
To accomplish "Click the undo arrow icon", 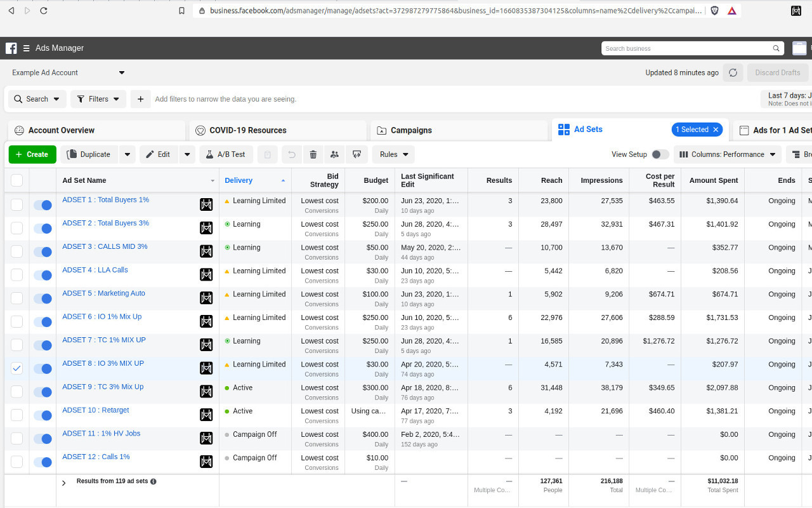I will pyautogui.click(x=291, y=154).
